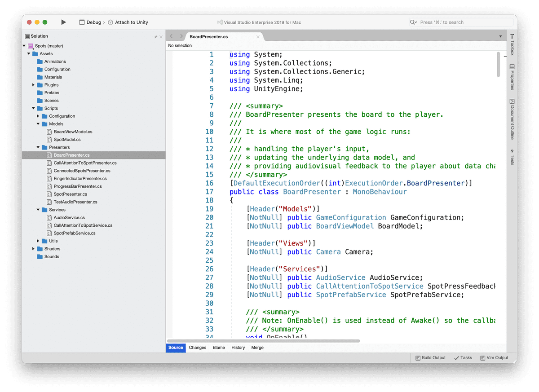Show the Document Outline panel
The width and height of the screenshot is (539, 392).
click(x=512, y=119)
